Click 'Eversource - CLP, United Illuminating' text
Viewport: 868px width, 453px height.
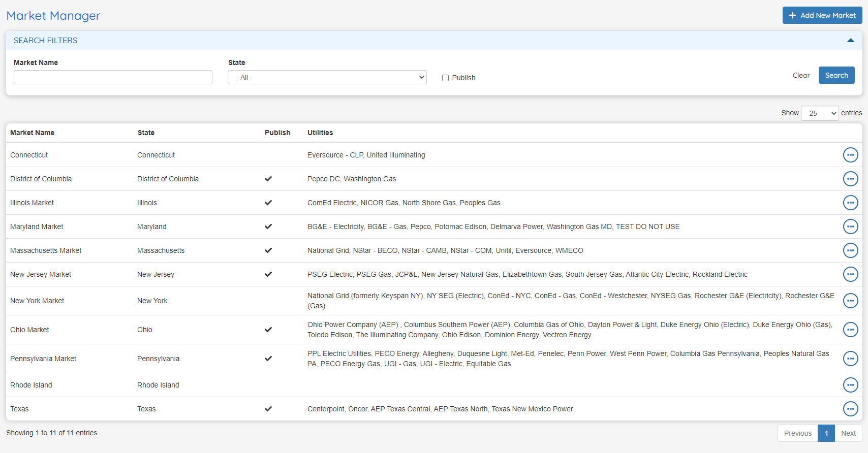click(366, 155)
